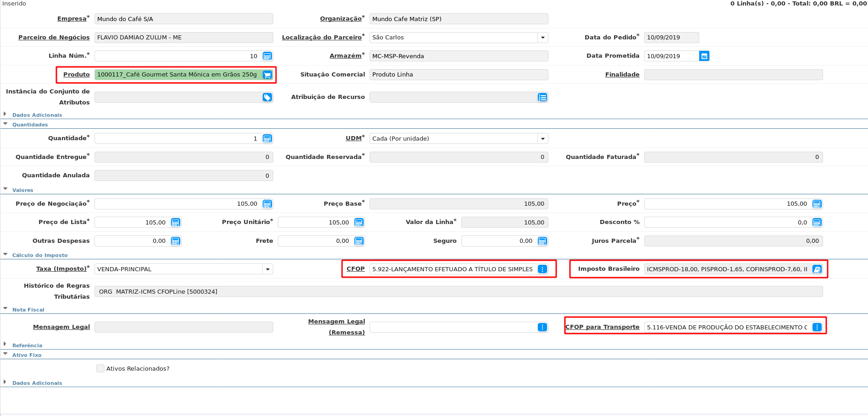Click the CFOP para Transporte lookup icon
The width and height of the screenshot is (868, 416).
[817, 327]
